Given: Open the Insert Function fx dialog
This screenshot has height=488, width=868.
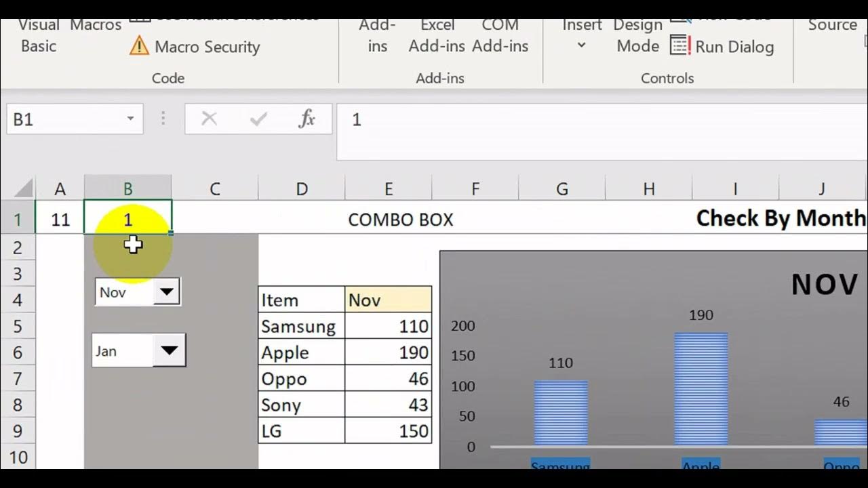Looking at the screenshot, I should pos(307,119).
